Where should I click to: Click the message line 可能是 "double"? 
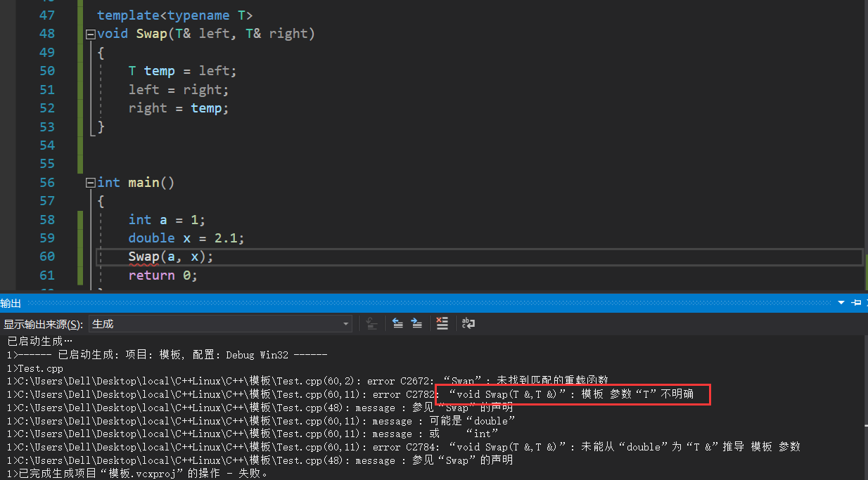(261, 421)
